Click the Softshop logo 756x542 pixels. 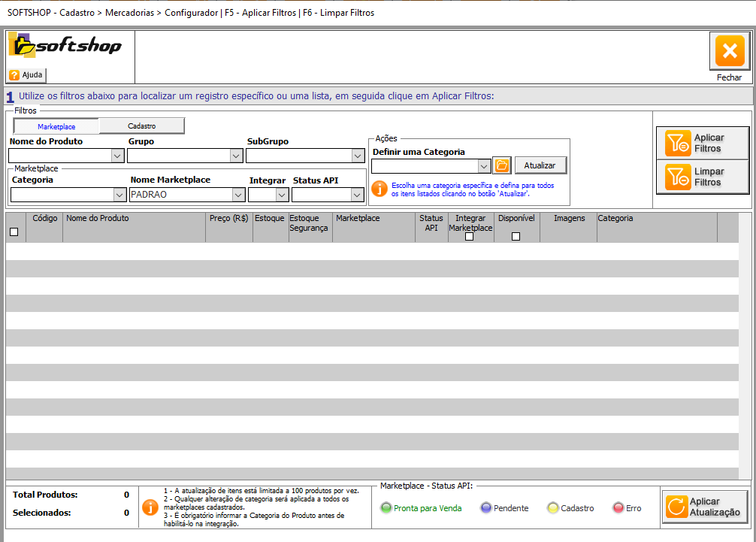coord(65,46)
